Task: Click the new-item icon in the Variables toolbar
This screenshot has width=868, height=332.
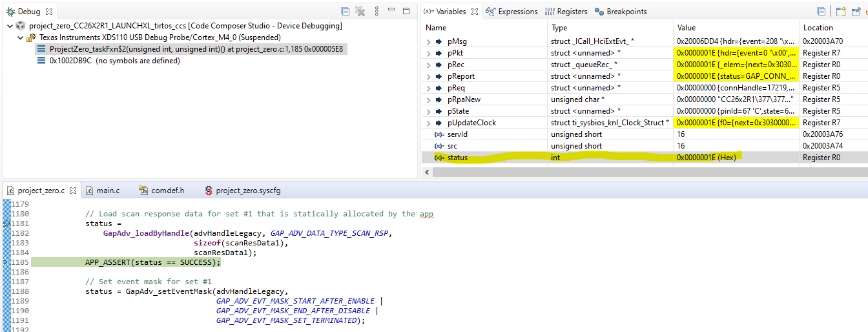Action: tap(840, 11)
